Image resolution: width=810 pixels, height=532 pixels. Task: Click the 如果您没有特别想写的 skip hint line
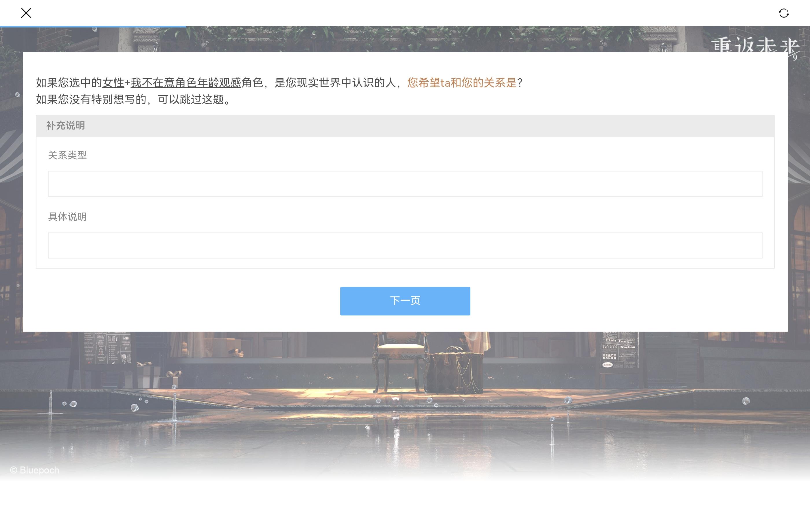(x=133, y=100)
